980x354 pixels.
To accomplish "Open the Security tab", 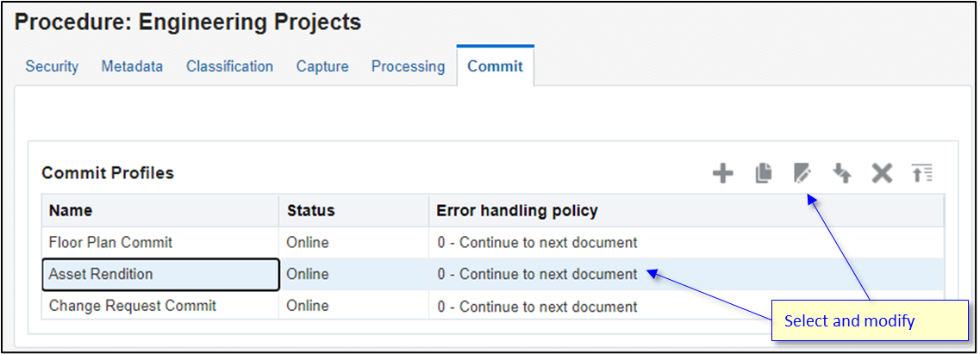I will 52,66.
